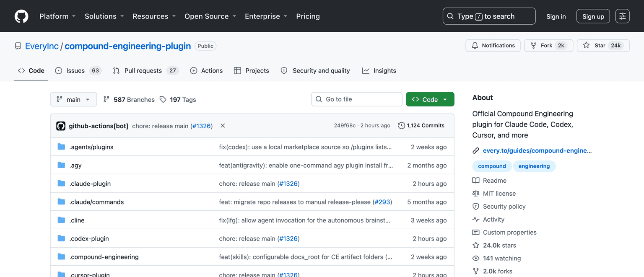This screenshot has width=644, height=277.
Task: Open the Activity link
Action: coord(488,220)
